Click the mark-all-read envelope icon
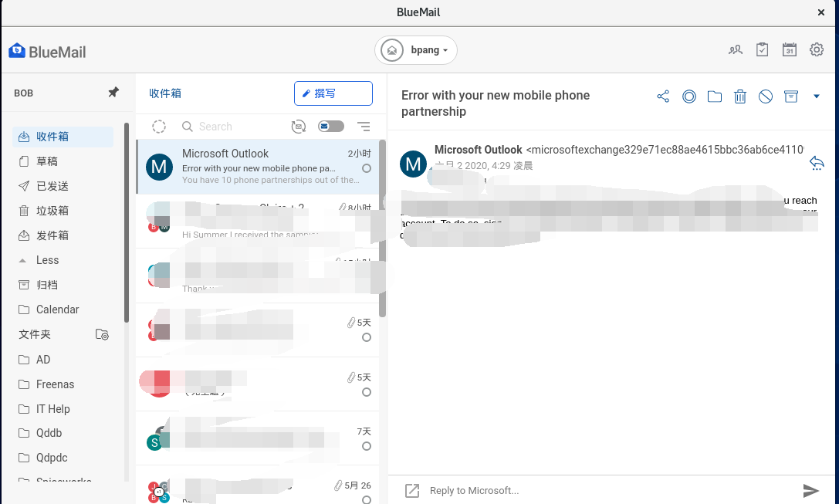This screenshot has width=839, height=504. (299, 127)
